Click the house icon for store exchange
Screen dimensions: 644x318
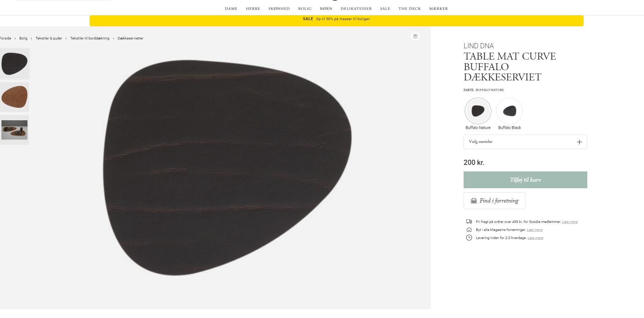click(469, 230)
